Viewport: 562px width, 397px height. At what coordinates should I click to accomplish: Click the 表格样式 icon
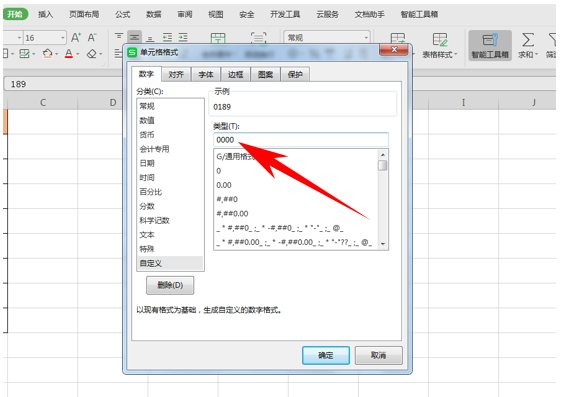(x=439, y=40)
